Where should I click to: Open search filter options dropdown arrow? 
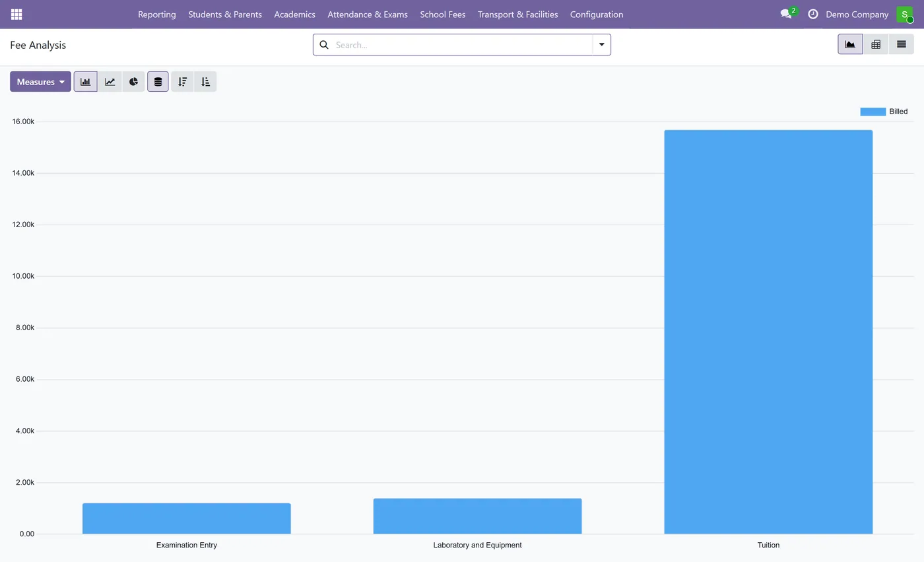pos(602,45)
